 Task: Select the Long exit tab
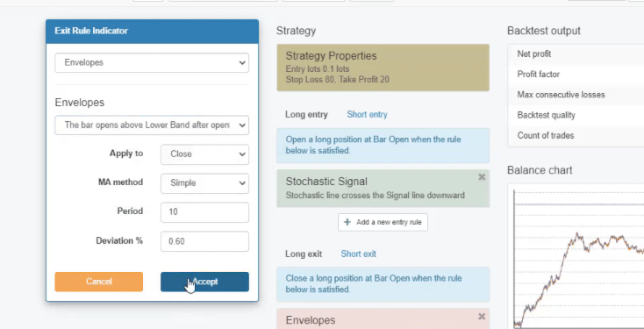pos(304,254)
